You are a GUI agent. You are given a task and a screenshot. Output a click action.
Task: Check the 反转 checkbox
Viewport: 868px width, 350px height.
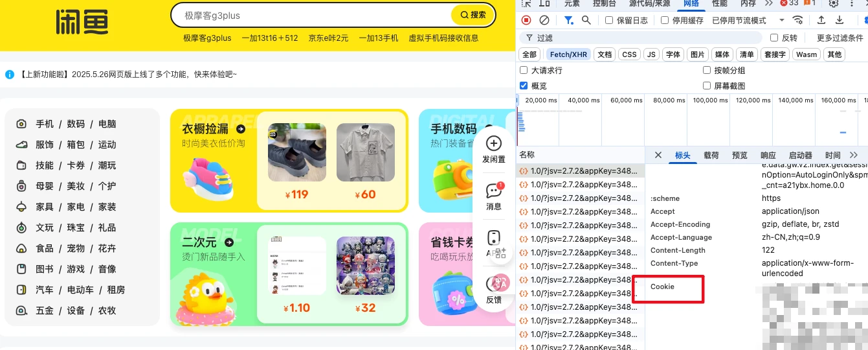tap(774, 38)
